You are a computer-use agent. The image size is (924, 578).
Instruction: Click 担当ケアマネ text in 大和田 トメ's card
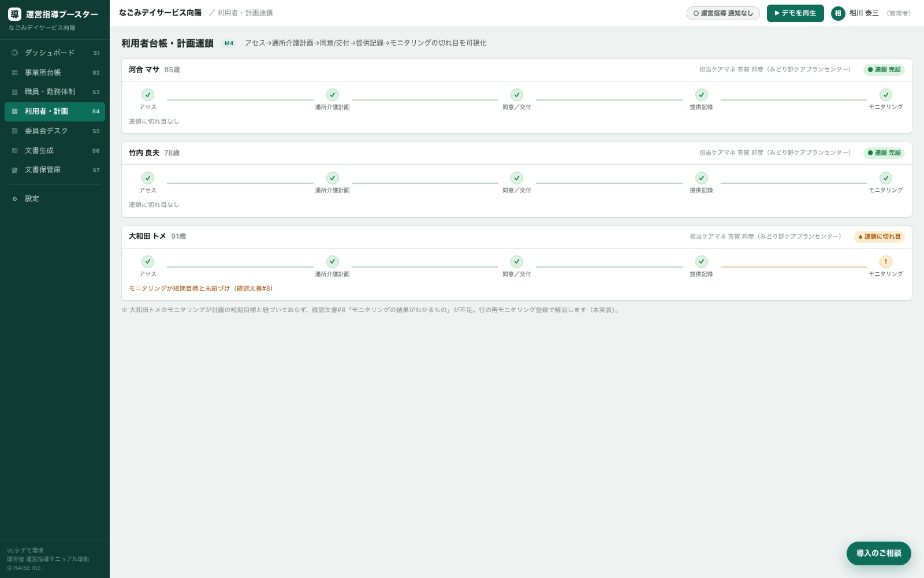click(766, 236)
